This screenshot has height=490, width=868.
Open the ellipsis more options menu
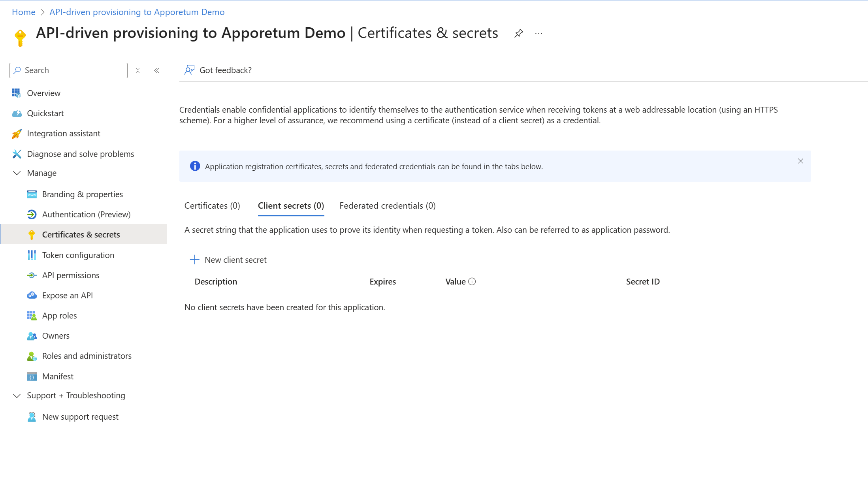[538, 34]
